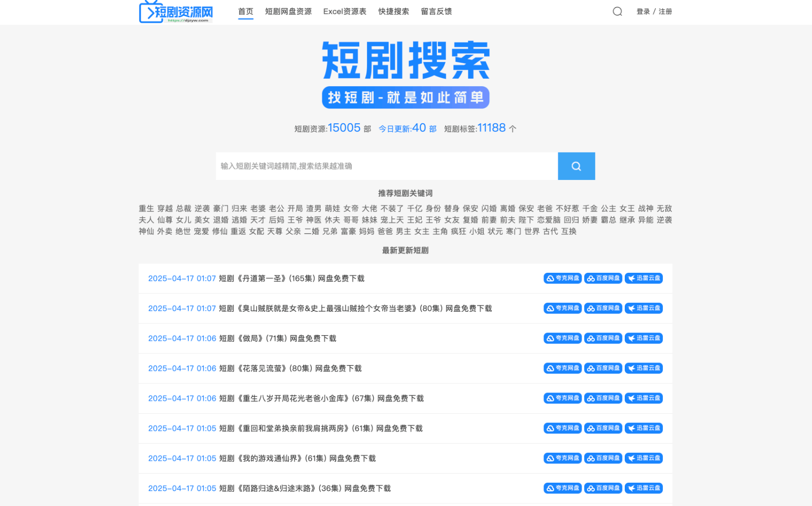Select recommended keyword 重生
The image size is (812, 506).
(146, 208)
